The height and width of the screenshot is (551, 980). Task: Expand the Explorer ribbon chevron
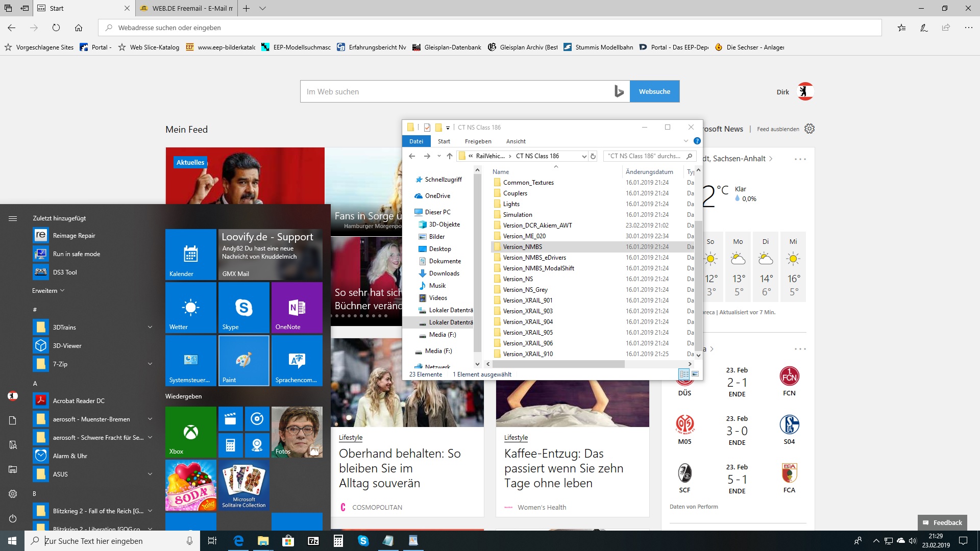pyautogui.click(x=685, y=141)
